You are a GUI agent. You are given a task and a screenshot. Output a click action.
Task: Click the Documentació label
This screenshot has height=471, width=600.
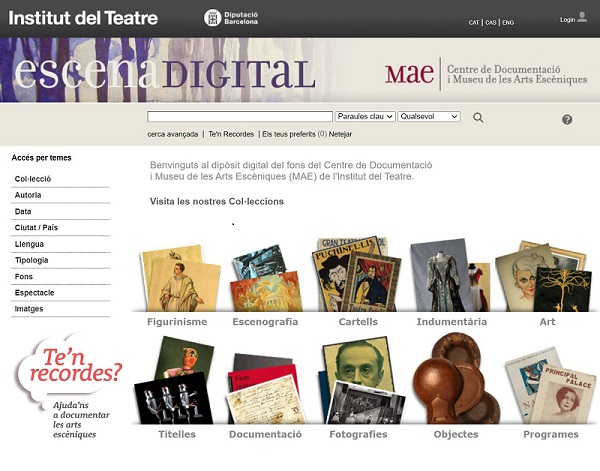(x=265, y=434)
